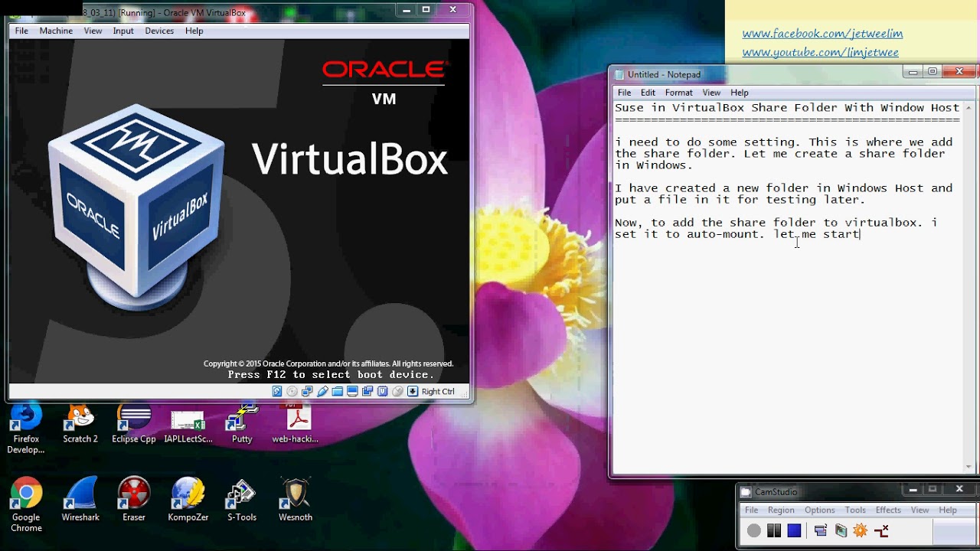Click the network adapters icon in VirtualBox status bar
This screenshot has height=551, width=980.
click(x=307, y=391)
